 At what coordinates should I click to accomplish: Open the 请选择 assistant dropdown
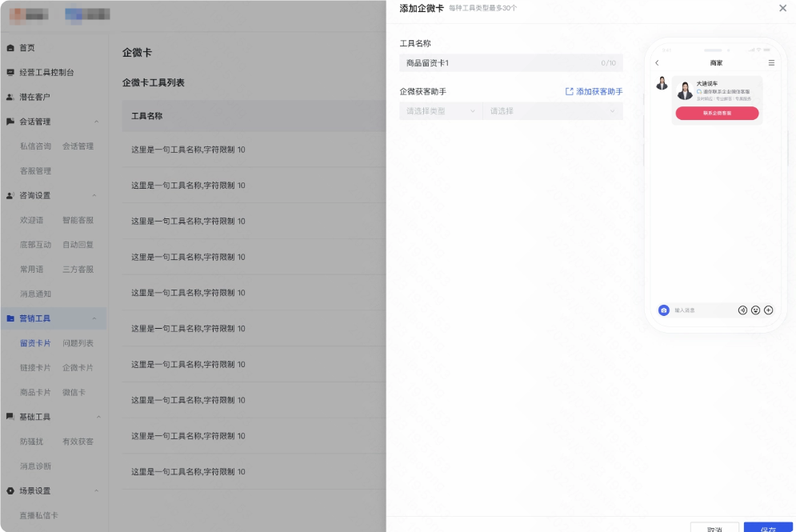(552, 111)
